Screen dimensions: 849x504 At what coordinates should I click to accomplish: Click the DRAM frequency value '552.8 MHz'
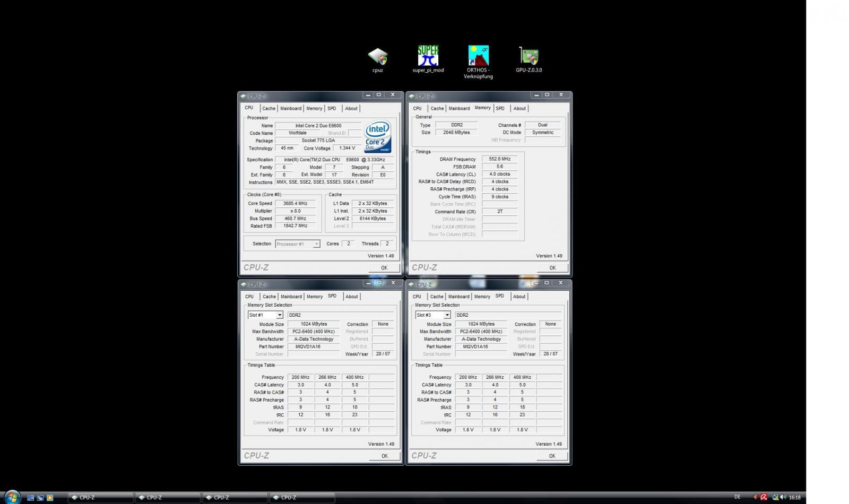500,159
